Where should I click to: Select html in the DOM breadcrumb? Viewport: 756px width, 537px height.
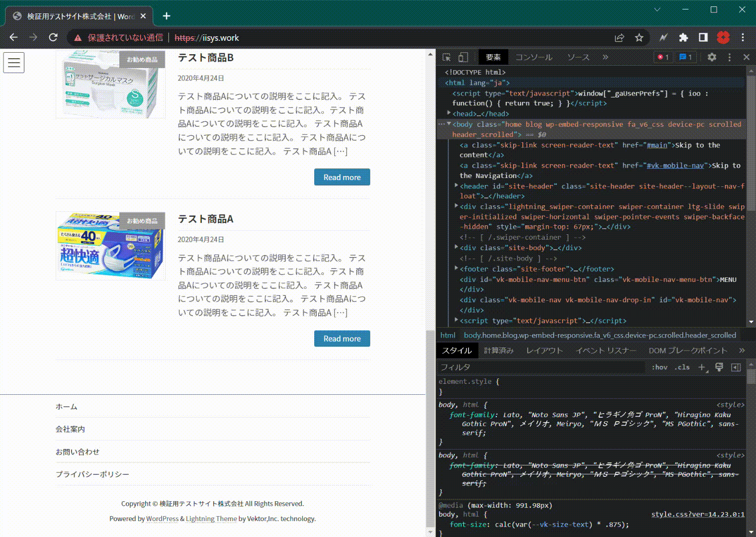point(448,335)
